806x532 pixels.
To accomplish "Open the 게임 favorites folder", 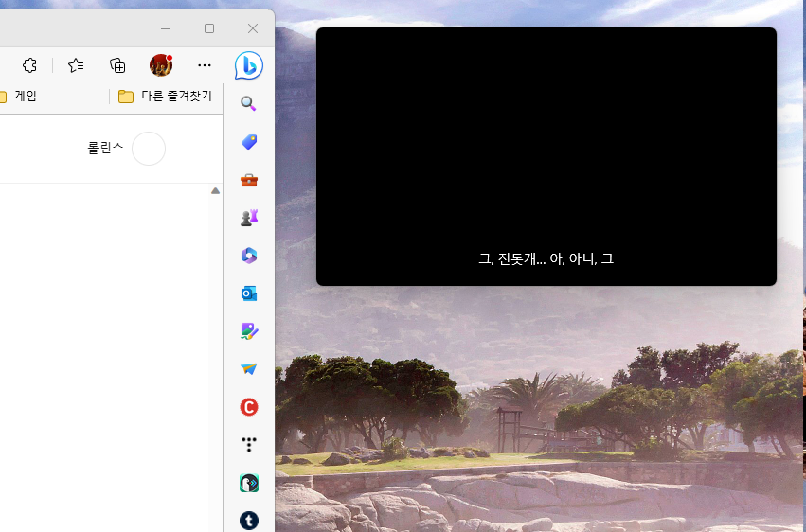I will point(17,96).
